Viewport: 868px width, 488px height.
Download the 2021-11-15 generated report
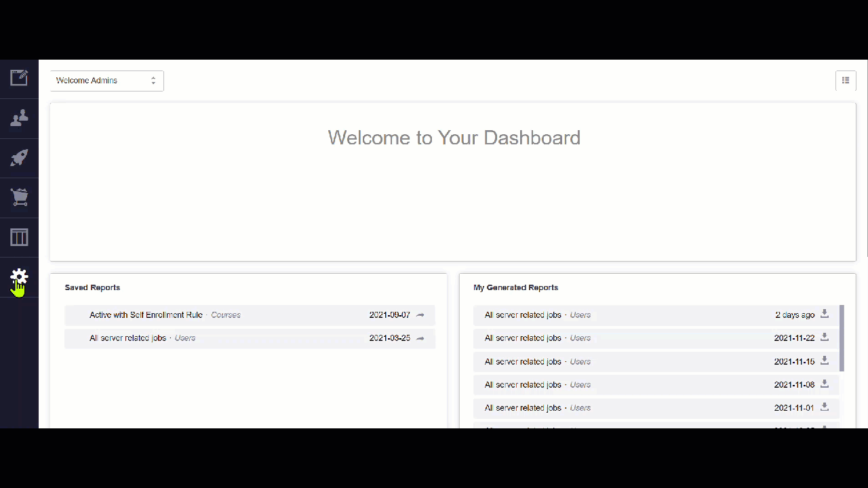(x=825, y=361)
